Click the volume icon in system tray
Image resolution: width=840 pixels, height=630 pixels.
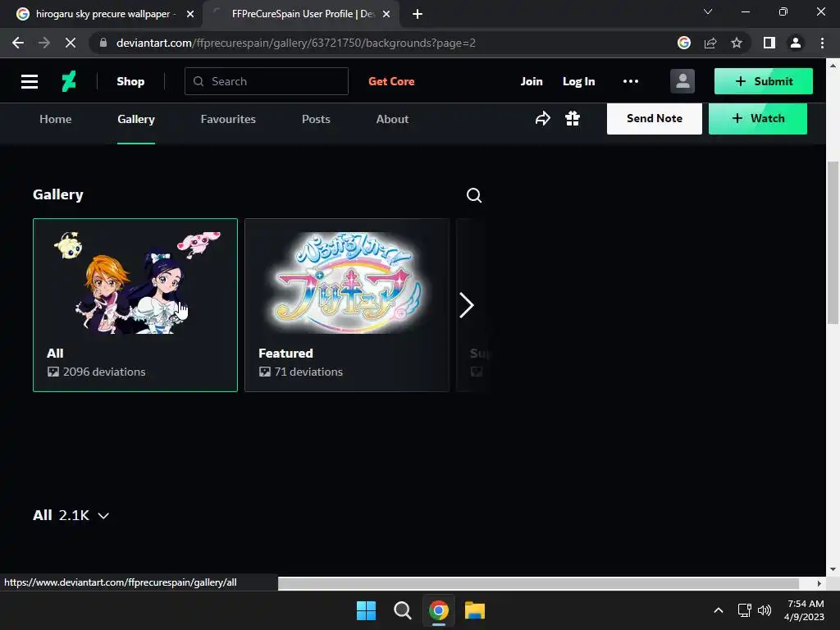pyautogui.click(x=765, y=610)
